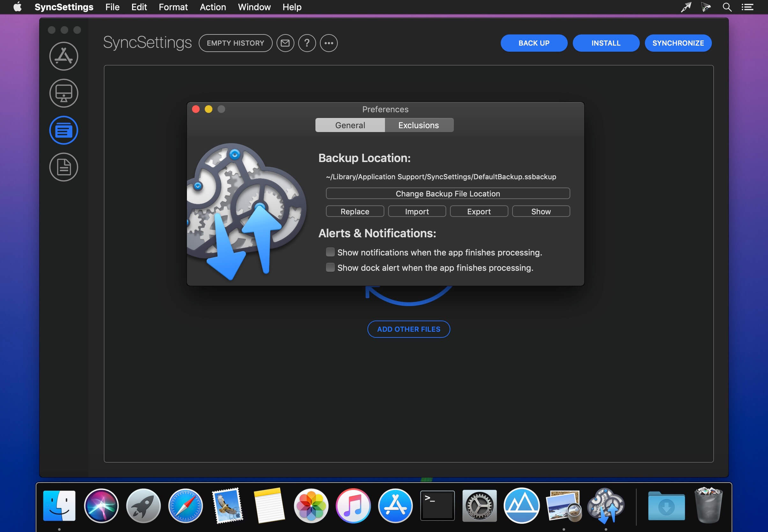Click the SYNCHRONIZE button
Screen dimensions: 768x532
[678, 43]
